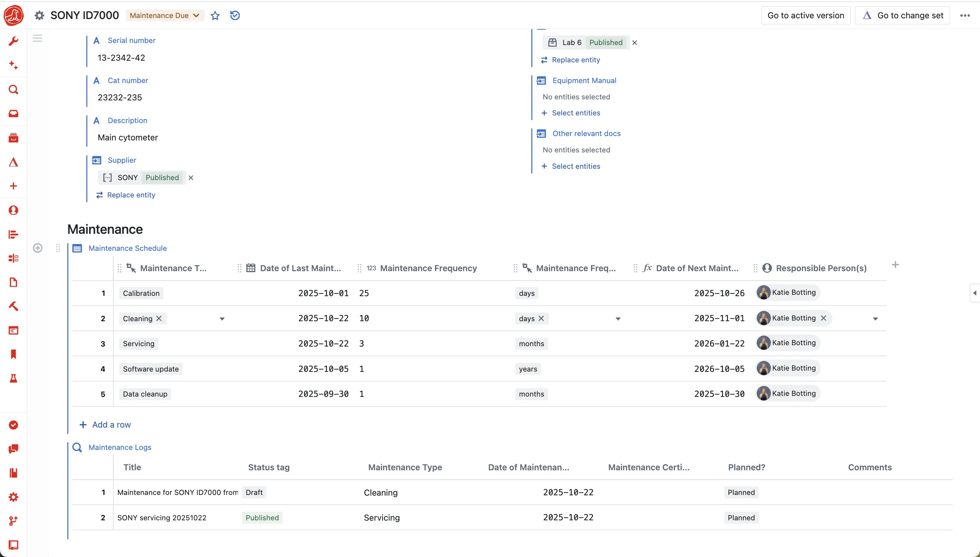This screenshot has width=980, height=557.
Task: Open the red checkmark tasks icon
Action: pos(13,425)
